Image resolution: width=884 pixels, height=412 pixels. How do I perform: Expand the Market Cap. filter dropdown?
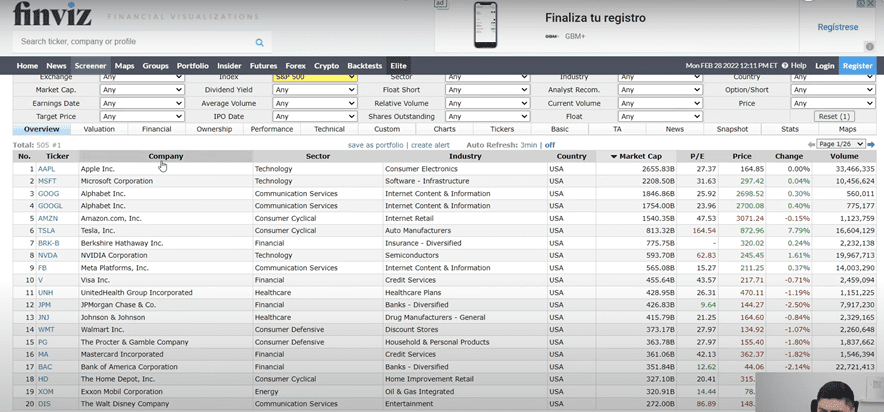(x=142, y=90)
